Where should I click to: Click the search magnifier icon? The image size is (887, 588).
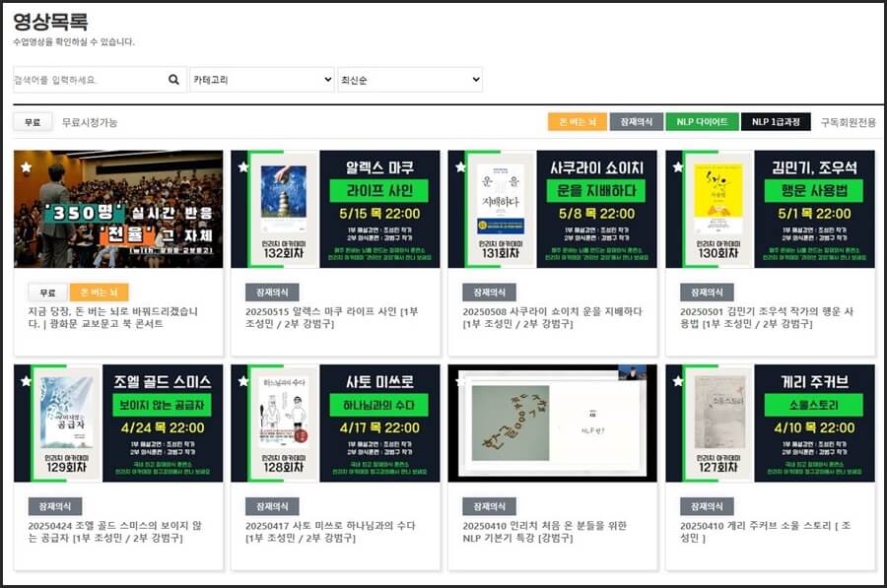173,79
